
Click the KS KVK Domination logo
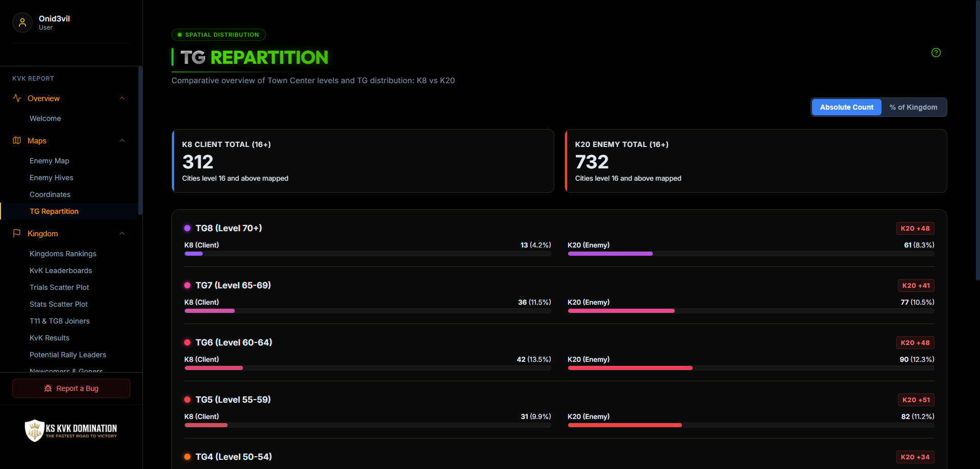(71, 431)
